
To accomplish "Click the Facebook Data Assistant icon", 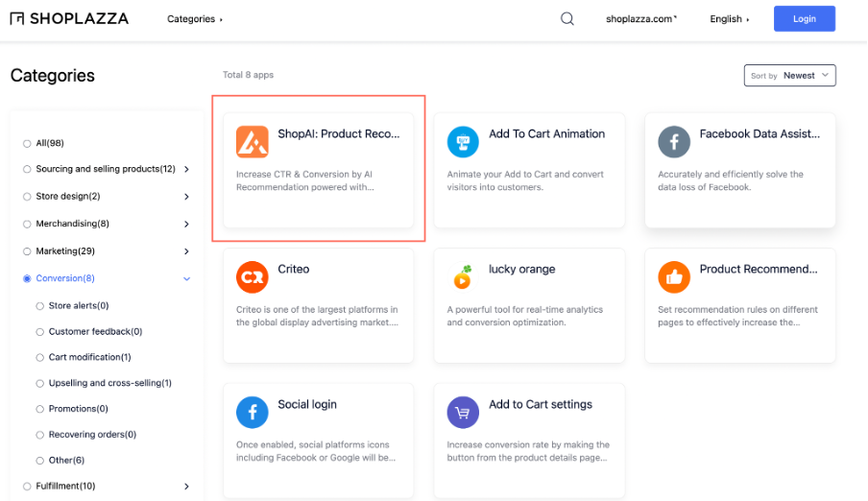I will [x=674, y=142].
